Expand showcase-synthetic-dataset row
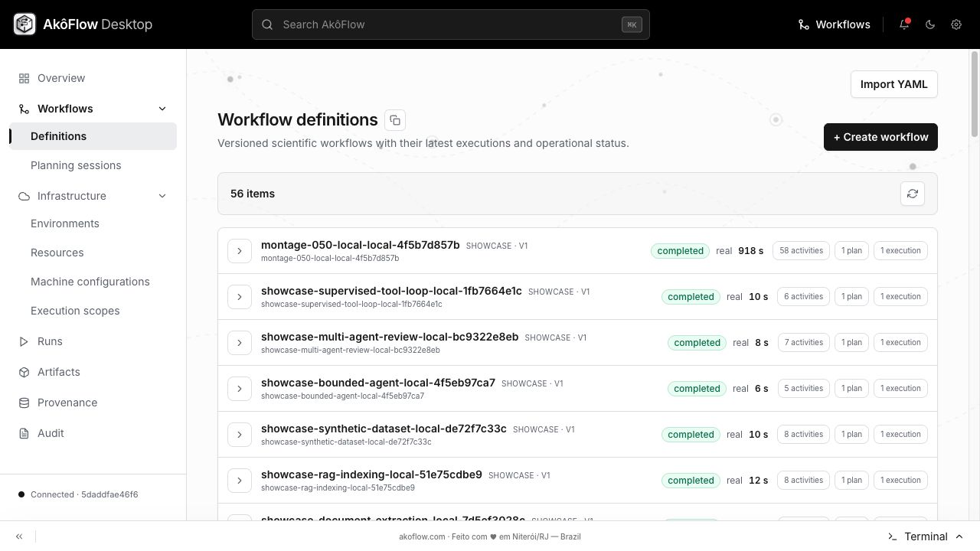Image resolution: width=980 pixels, height=551 pixels. point(240,435)
